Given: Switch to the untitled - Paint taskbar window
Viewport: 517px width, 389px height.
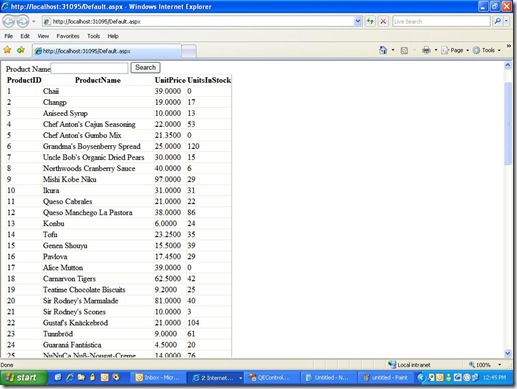Looking at the screenshot, I should tap(386, 378).
